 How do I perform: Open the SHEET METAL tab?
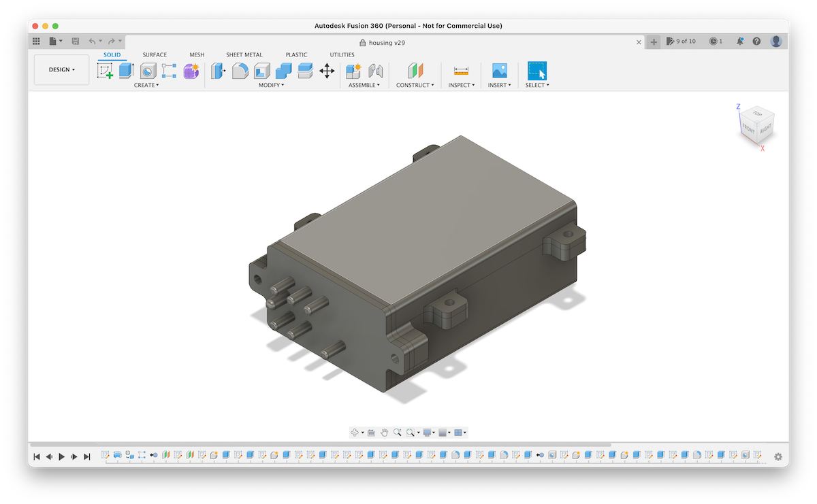click(x=244, y=55)
